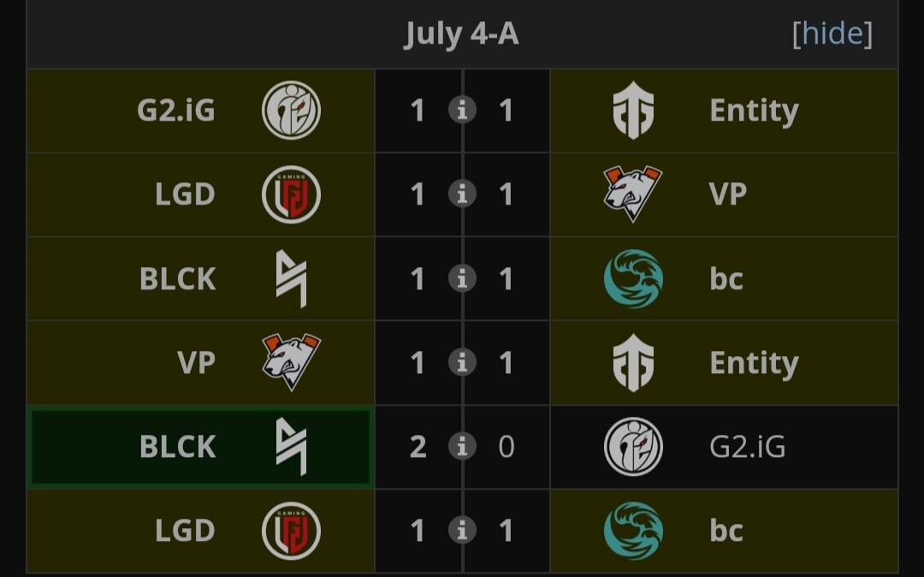Screen dimensions: 924x577
Task: Click the July 4-A header title
Action: click(461, 33)
